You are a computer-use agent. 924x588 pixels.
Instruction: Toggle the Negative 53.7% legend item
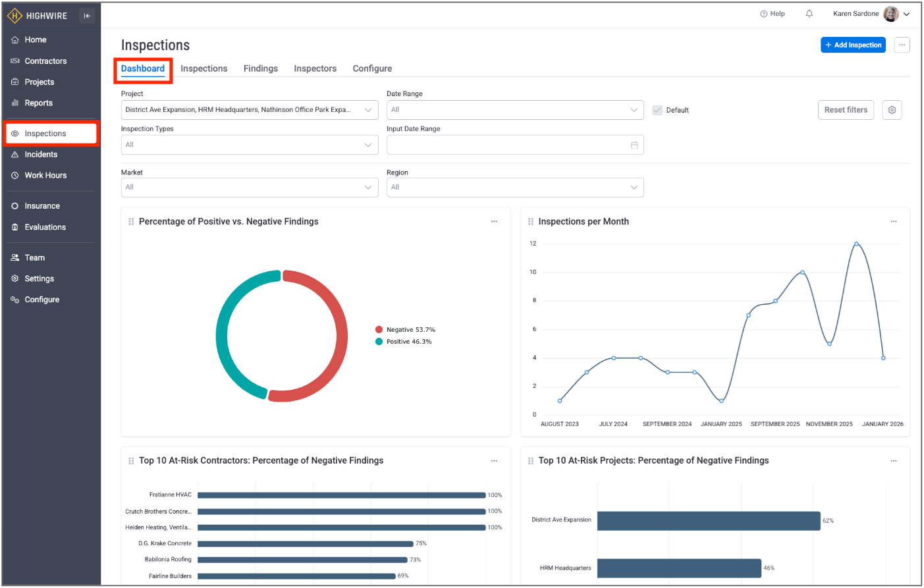(405, 330)
